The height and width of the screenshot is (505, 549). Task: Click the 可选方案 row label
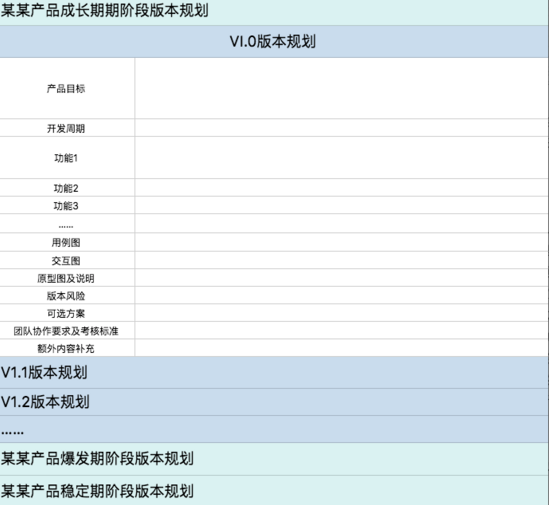tap(67, 313)
